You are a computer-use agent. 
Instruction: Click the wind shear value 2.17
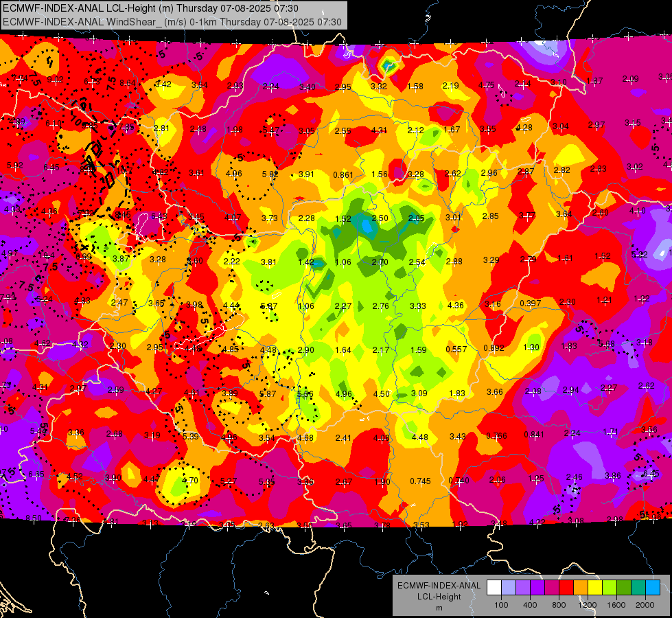pos(380,350)
